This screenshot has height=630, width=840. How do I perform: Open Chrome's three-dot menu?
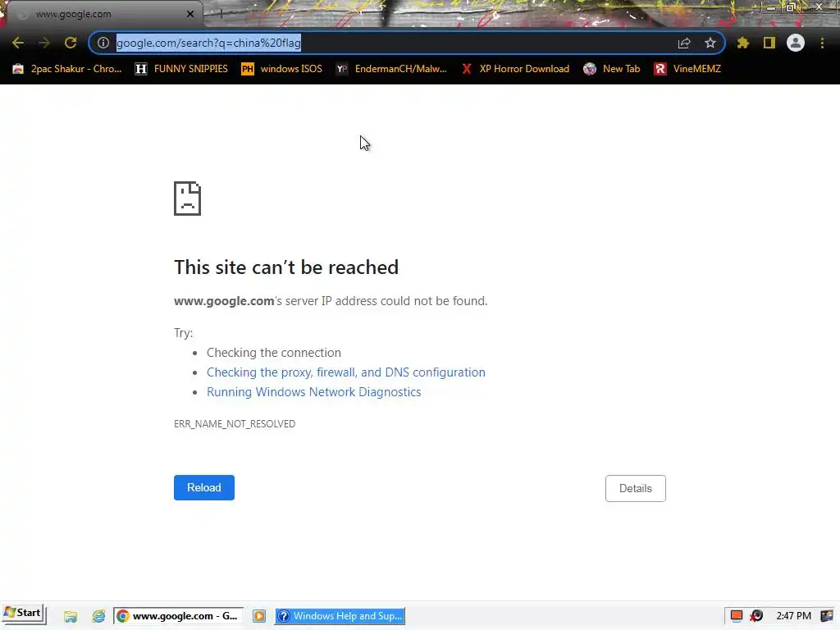822,43
